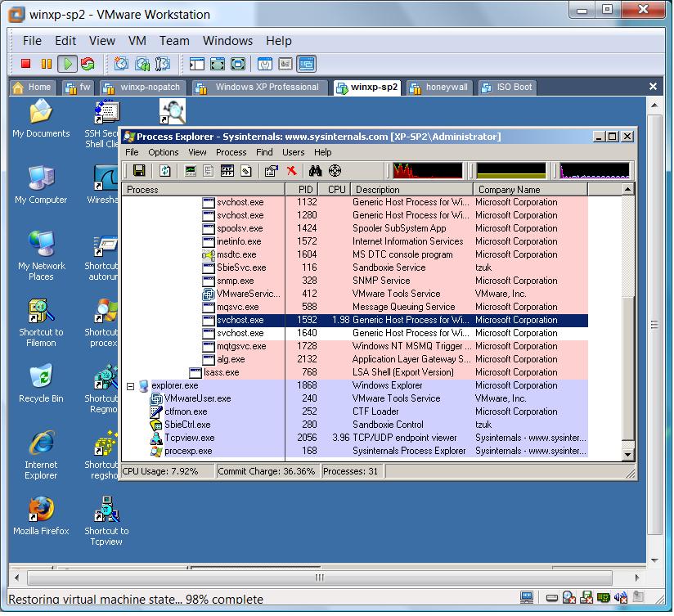This screenshot has height=616, width=674.
Task: Click the process list scroll up arrow
Action: [x=627, y=189]
